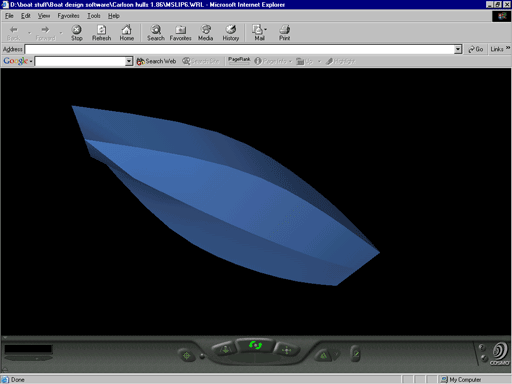Screen dimensions: 512x384
Task: Open the Tools menu
Action: [x=94, y=16]
